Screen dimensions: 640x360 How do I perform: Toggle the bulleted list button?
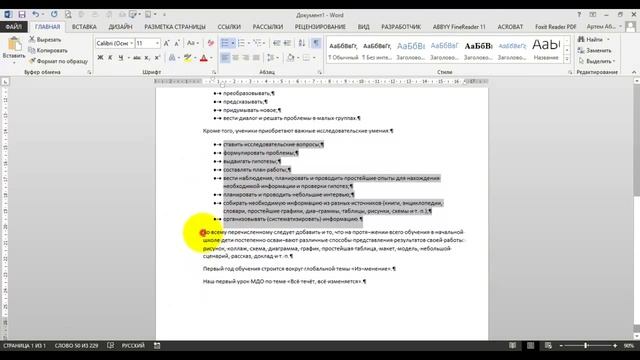[225, 43]
